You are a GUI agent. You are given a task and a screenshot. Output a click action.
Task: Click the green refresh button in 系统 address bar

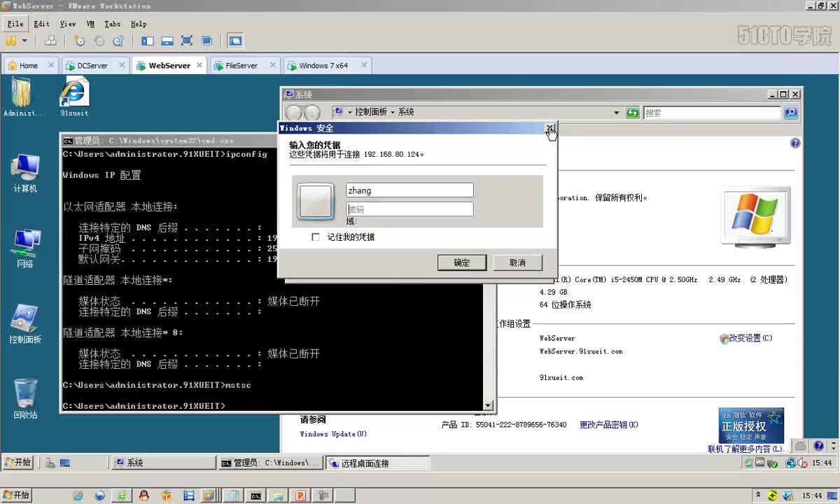[633, 113]
